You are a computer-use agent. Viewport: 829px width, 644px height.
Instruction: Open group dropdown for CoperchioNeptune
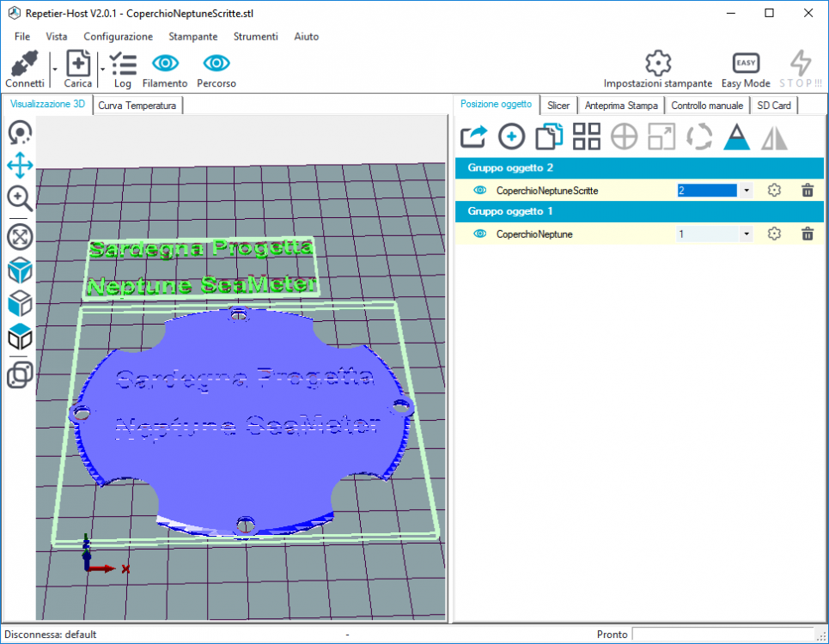(x=747, y=234)
